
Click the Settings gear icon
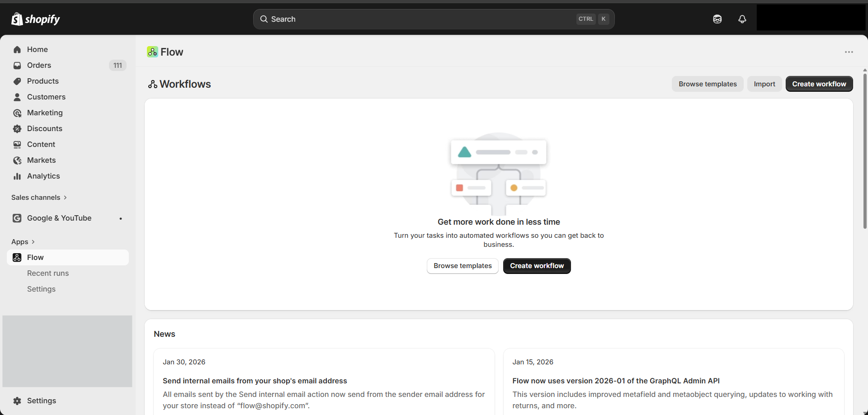17,401
